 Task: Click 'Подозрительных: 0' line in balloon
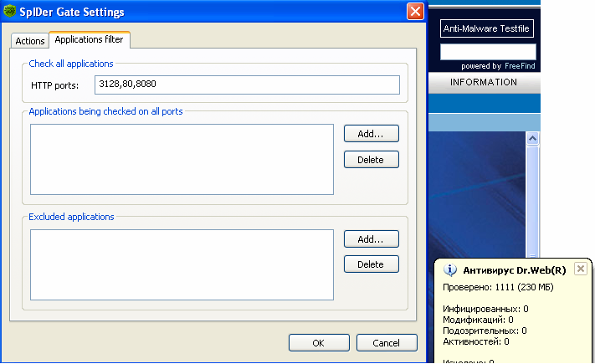[x=485, y=331]
